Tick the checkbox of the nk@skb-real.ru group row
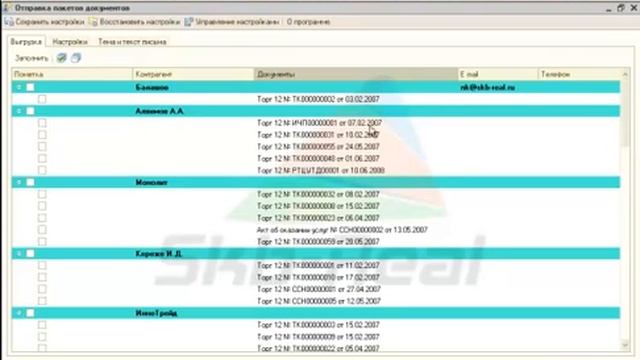The image size is (640, 360). point(31,87)
